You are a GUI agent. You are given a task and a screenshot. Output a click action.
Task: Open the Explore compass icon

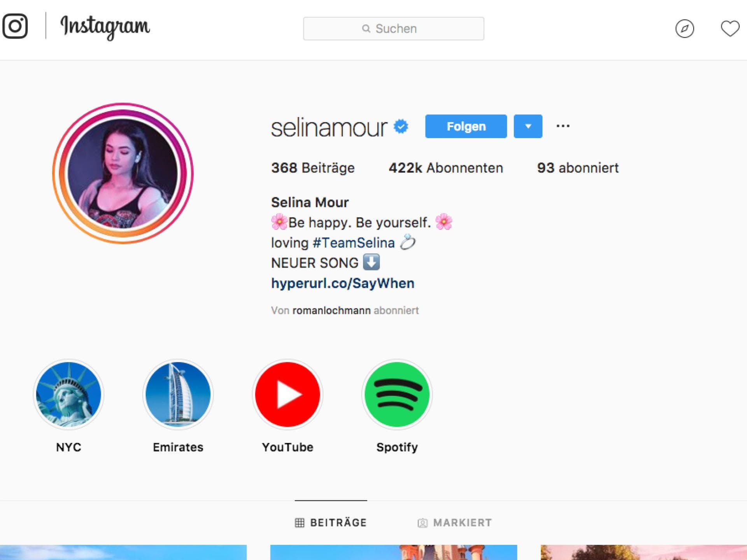[x=685, y=28]
